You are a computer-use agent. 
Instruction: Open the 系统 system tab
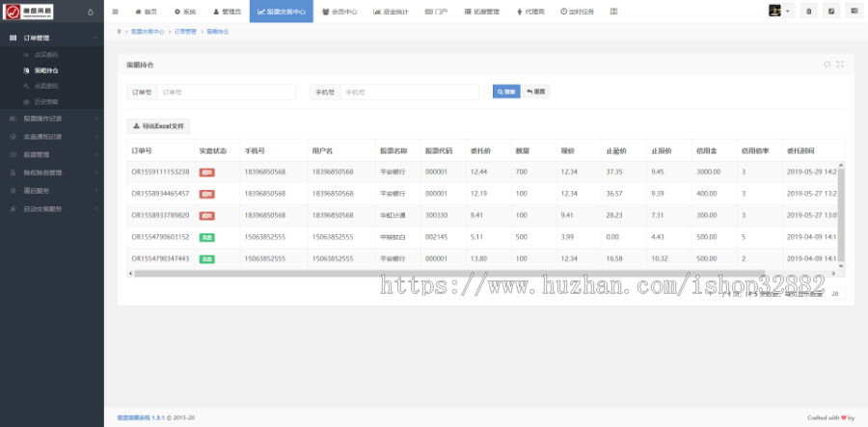pyautogui.click(x=185, y=12)
